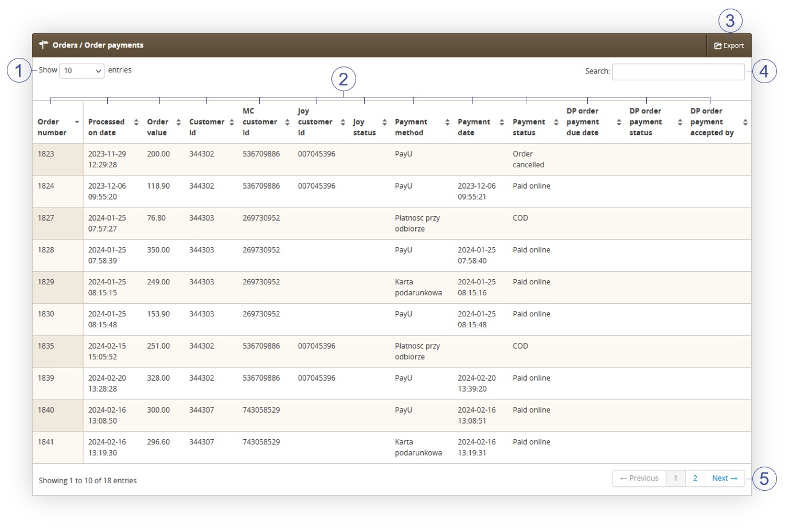Screen dimensions: 785x532
Task: Sort by DP order payment status
Action: [655, 122]
